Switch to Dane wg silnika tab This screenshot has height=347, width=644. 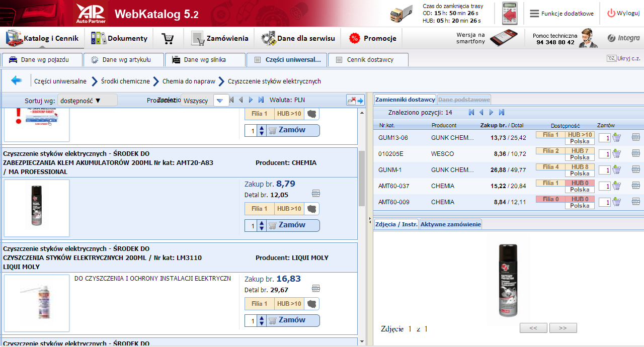(x=205, y=60)
